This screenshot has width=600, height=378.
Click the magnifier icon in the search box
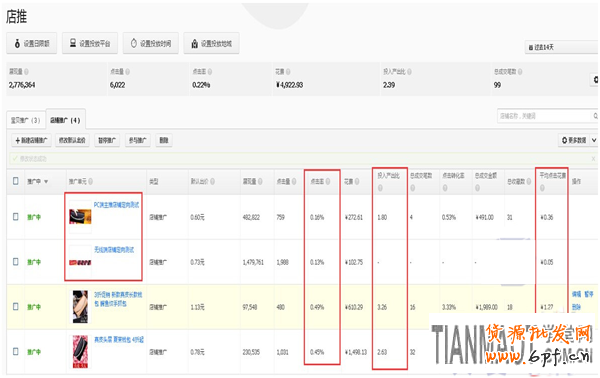coord(595,116)
